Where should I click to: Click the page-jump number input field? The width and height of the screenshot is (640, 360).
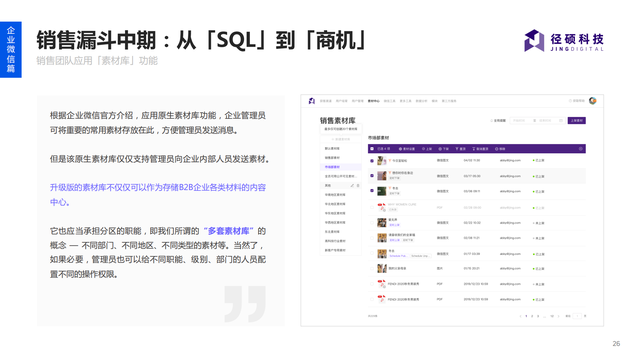pos(577,316)
